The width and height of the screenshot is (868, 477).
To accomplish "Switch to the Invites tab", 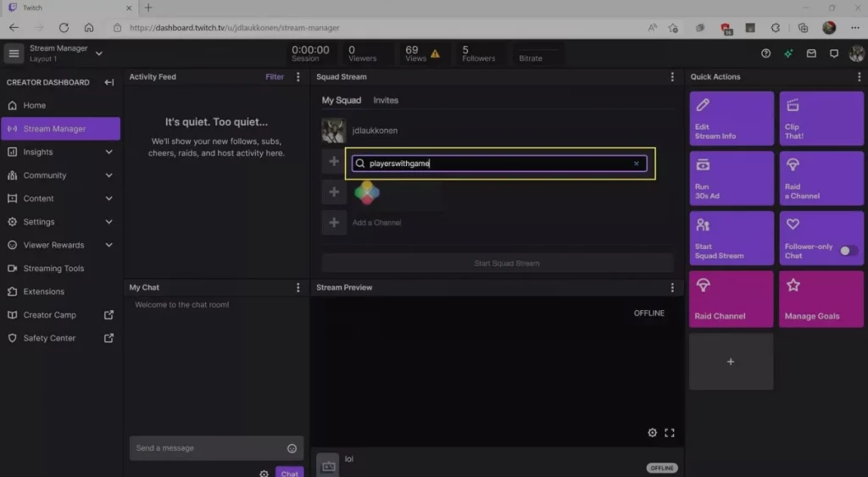I will [x=386, y=100].
